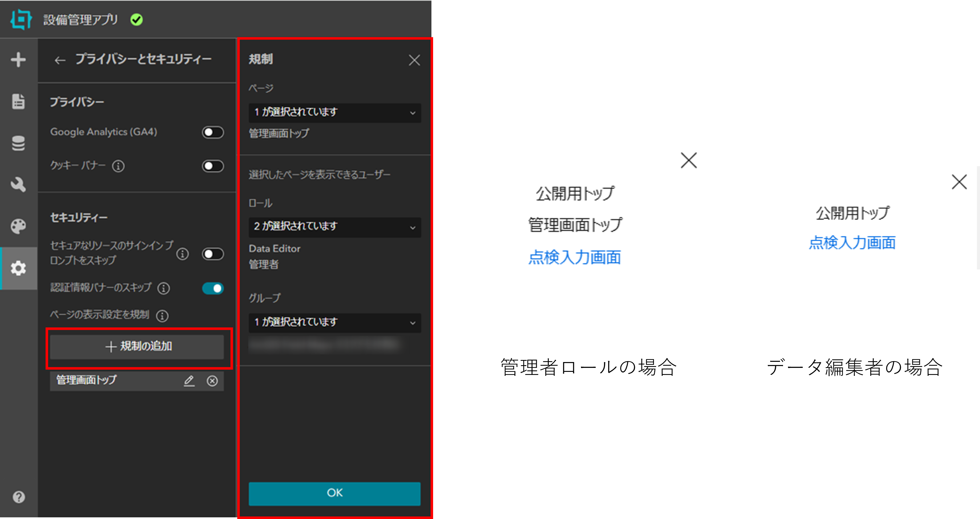This screenshot has width=980, height=519.
Task: Open the Theme palette icon in sidebar
Action: [x=18, y=227]
